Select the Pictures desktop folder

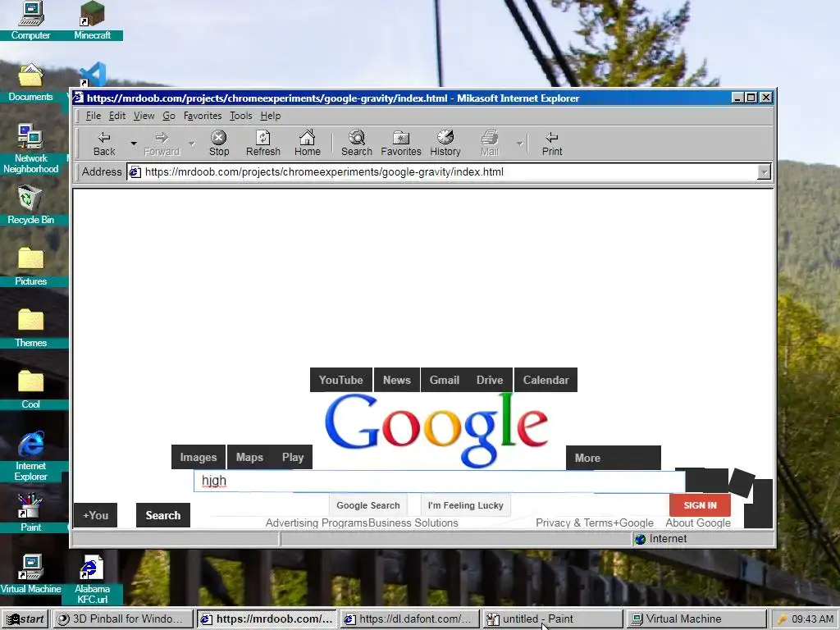coord(30,267)
